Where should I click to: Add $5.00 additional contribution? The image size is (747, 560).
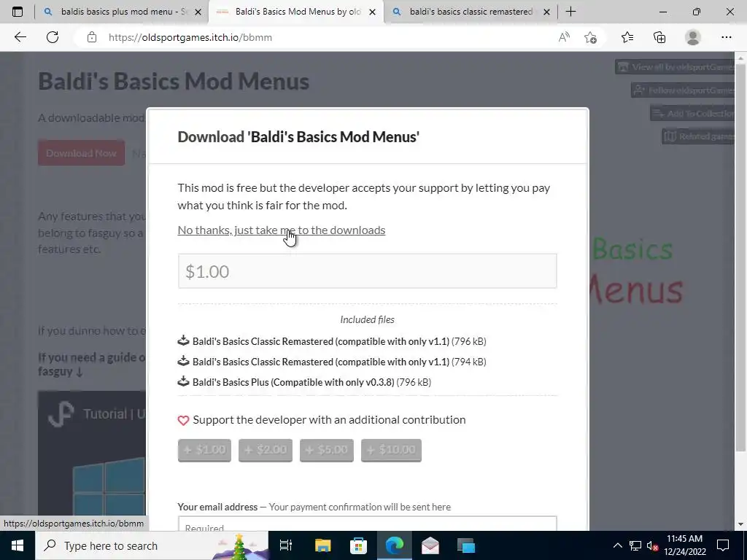tap(326, 450)
